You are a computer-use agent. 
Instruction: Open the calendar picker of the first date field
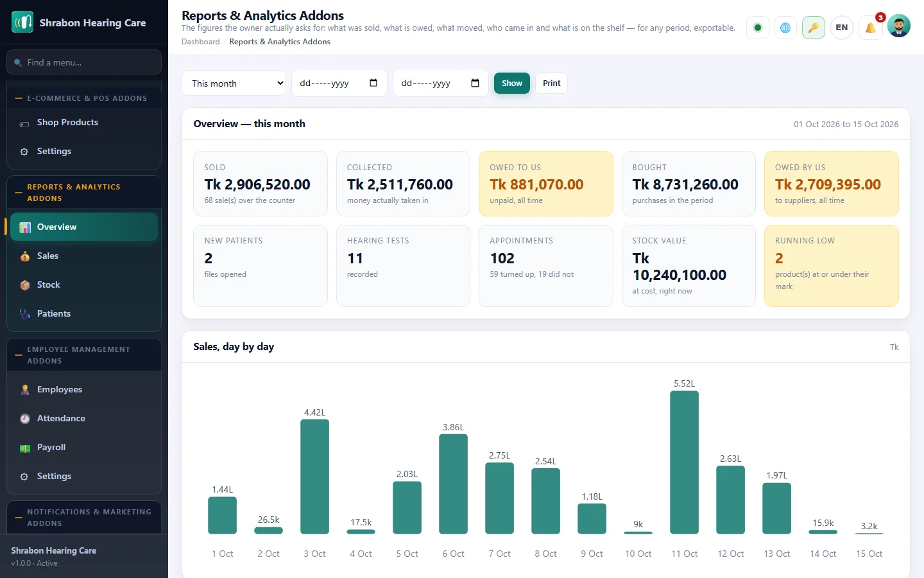(373, 83)
